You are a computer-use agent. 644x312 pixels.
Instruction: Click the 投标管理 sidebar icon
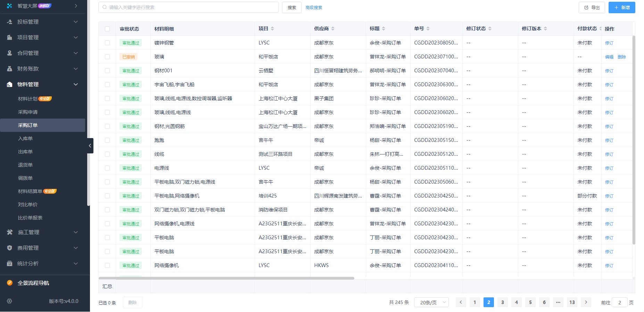click(10, 22)
